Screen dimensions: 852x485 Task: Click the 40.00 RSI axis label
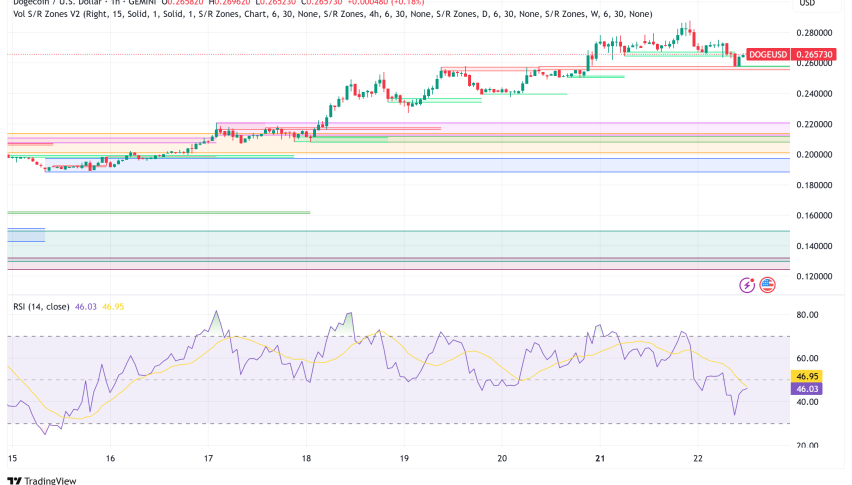(807, 402)
